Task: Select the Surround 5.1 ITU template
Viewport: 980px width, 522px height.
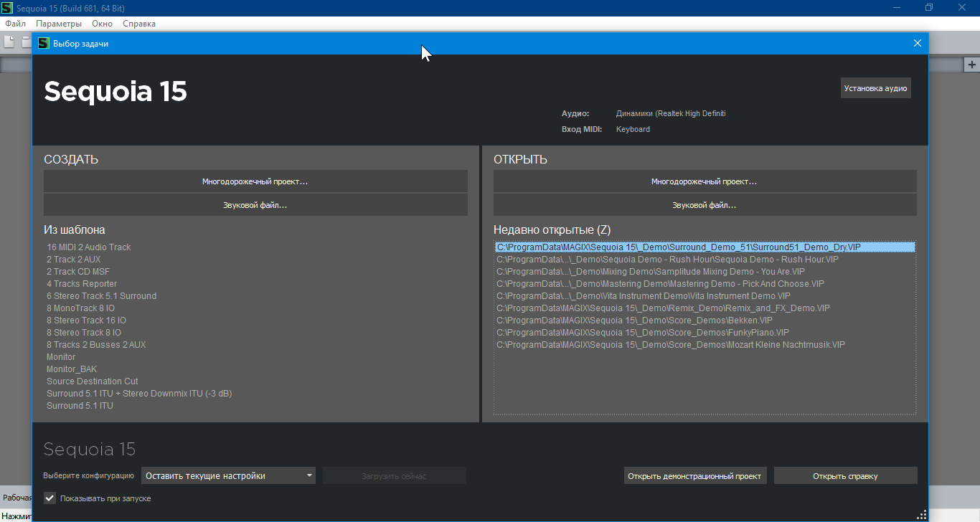Action: pos(80,406)
